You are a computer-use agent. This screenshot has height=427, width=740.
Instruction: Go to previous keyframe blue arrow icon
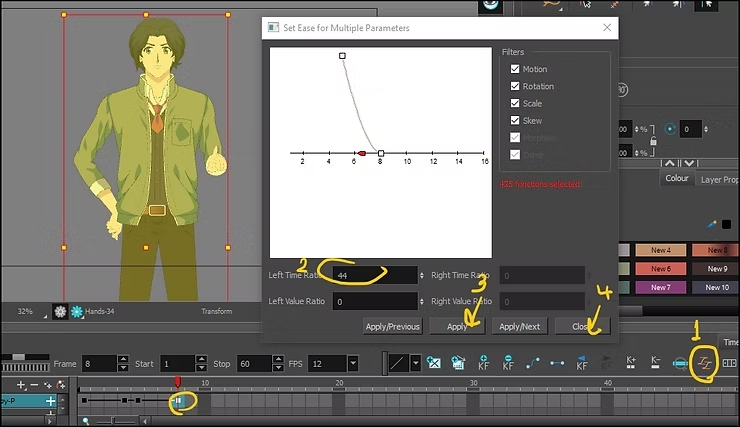coord(581,362)
